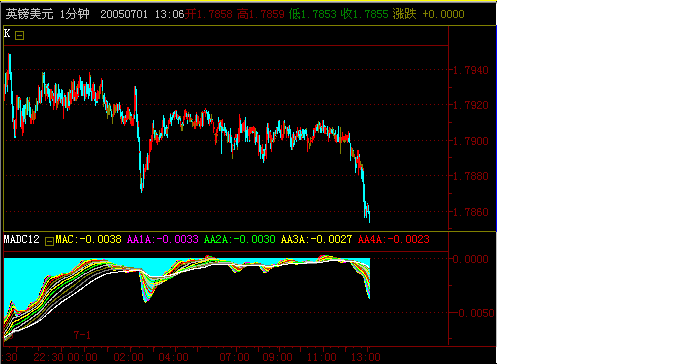This screenshot has height=364, width=677.
Task: Click the AA1A:-0.0033 magenta value
Action: click(x=163, y=239)
